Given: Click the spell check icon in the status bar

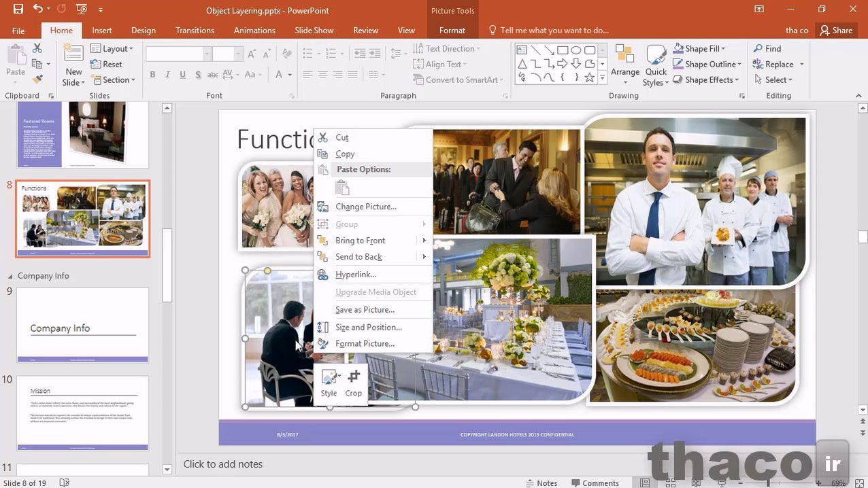Looking at the screenshot, I should coord(65,483).
